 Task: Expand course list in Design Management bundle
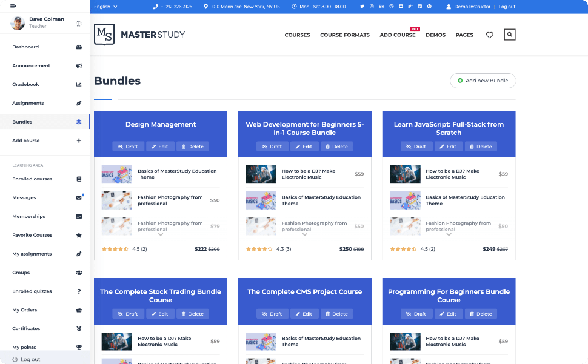(x=161, y=234)
